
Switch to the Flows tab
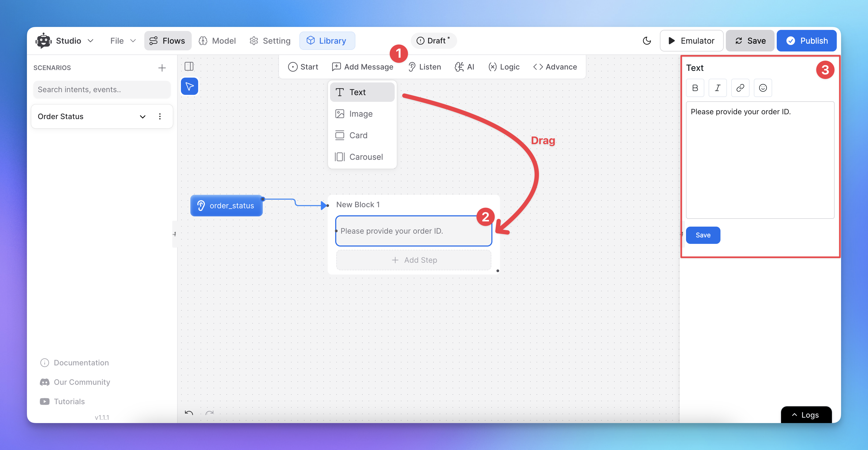click(x=168, y=41)
